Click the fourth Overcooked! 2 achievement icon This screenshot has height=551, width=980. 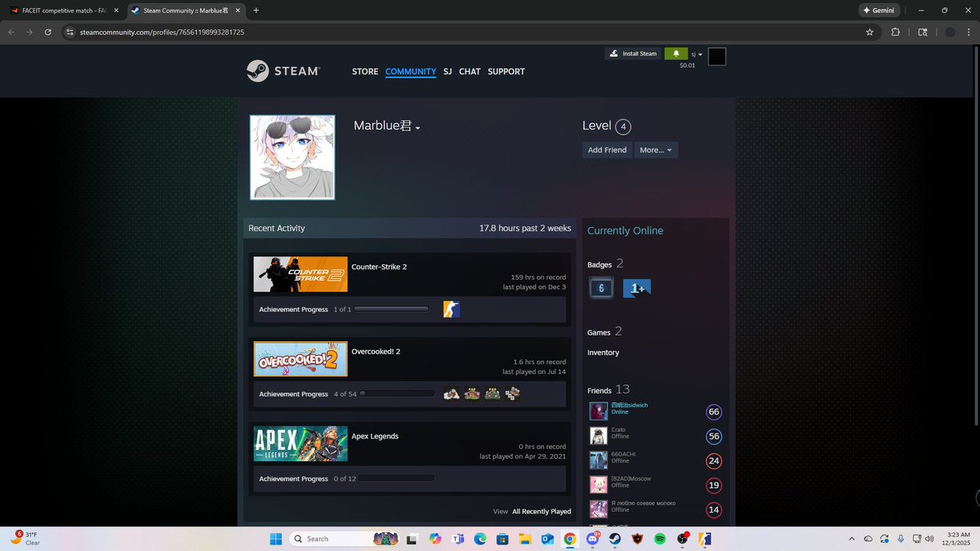512,394
